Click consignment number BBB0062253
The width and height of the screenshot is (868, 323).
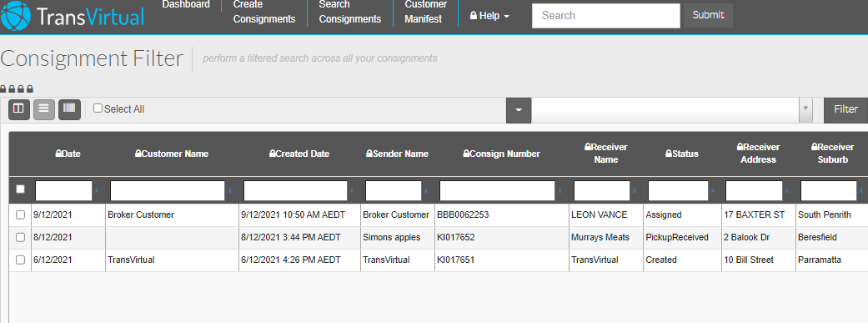coord(463,215)
